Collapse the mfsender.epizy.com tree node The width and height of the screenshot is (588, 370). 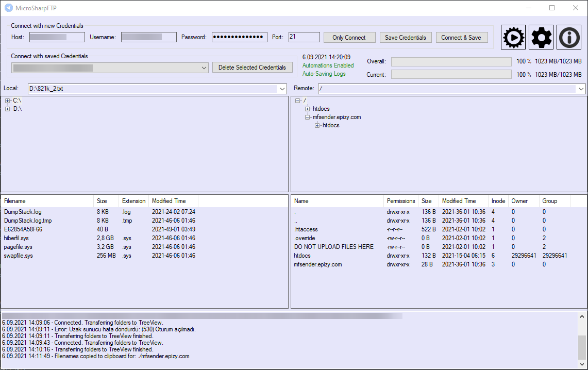point(307,117)
